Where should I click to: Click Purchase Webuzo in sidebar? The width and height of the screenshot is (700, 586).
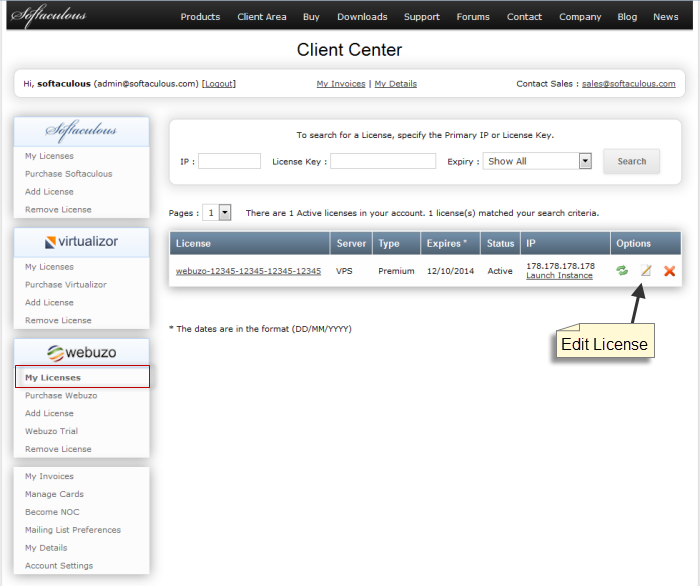[61, 395]
